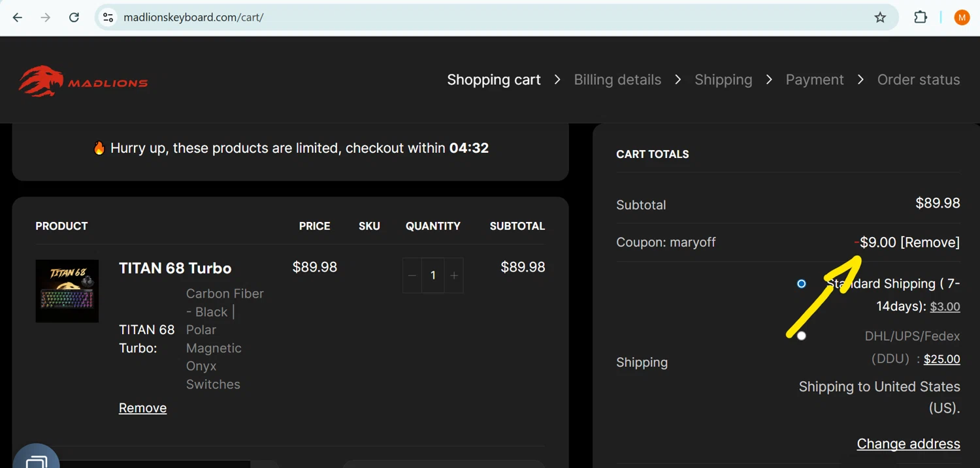Go to the Payment step

tap(815, 80)
